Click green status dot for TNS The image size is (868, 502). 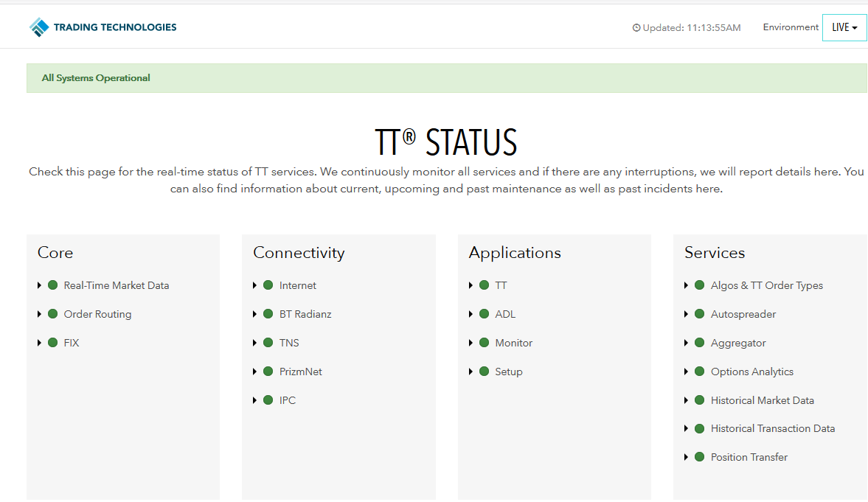click(268, 343)
